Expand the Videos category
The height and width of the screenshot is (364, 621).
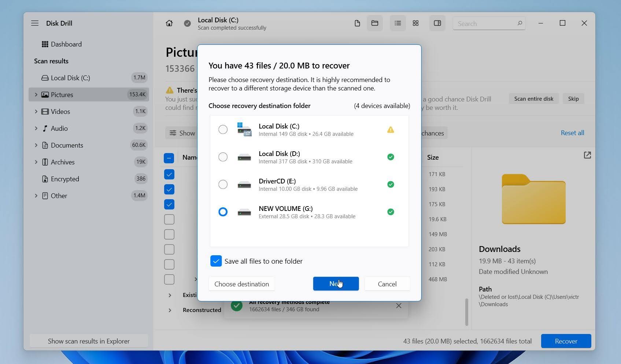36,111
